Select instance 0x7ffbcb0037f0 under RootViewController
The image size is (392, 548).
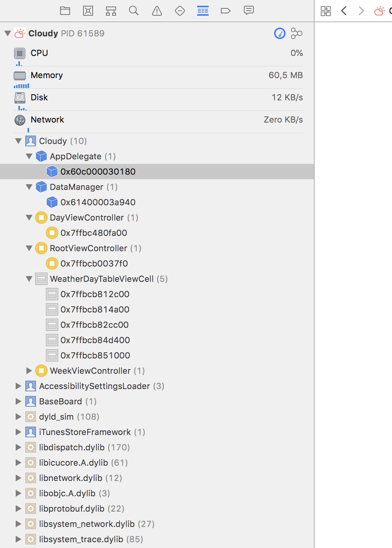point(94,263)
